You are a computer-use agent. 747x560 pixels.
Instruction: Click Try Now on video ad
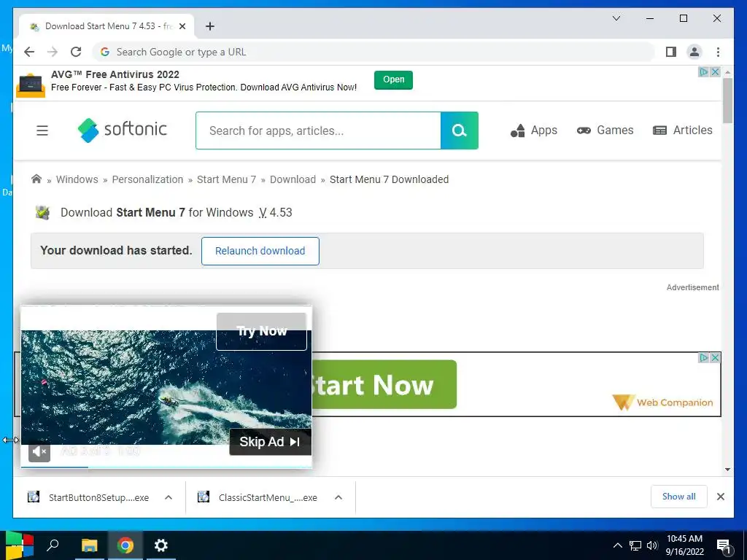click(262, 332)
